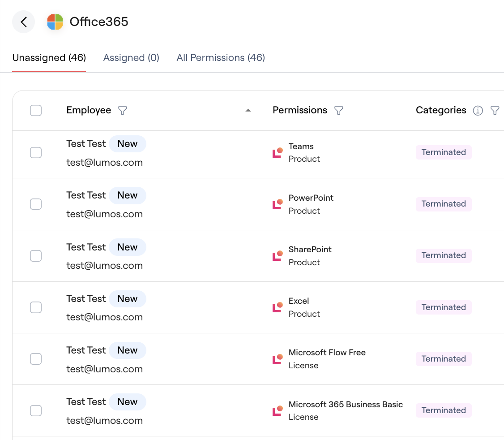504x440 pixels.
Task: Click the Office365 app logo
Action: (x=55, y=22)
